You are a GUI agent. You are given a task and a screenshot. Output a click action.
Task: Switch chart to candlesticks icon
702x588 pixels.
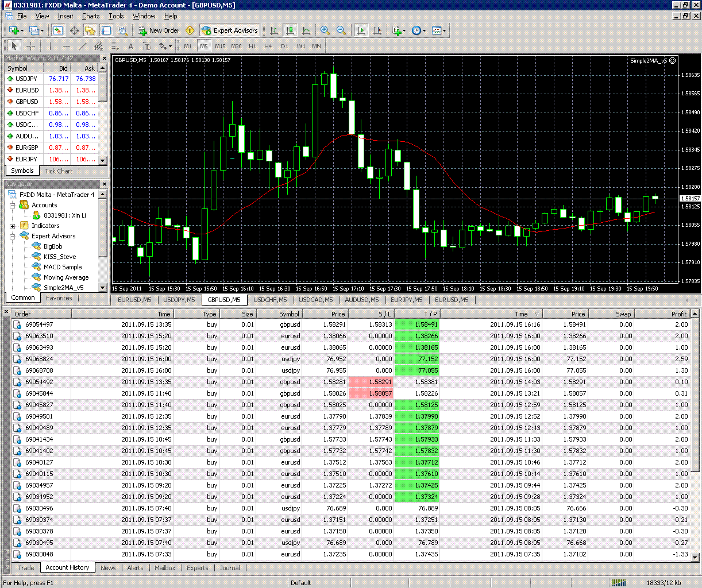coord(290,30)
